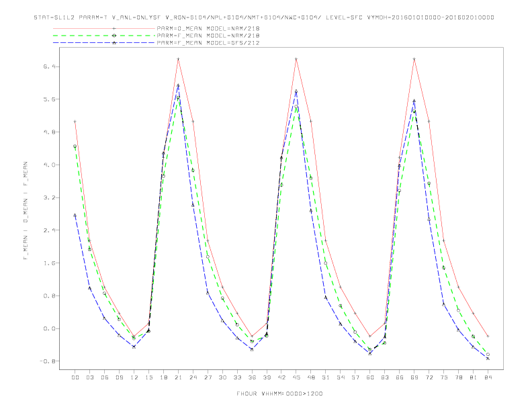The height and width of the screenshot is (411, 532).
Task: Click the x-axis tick label 45
Action: pos(296,377)
